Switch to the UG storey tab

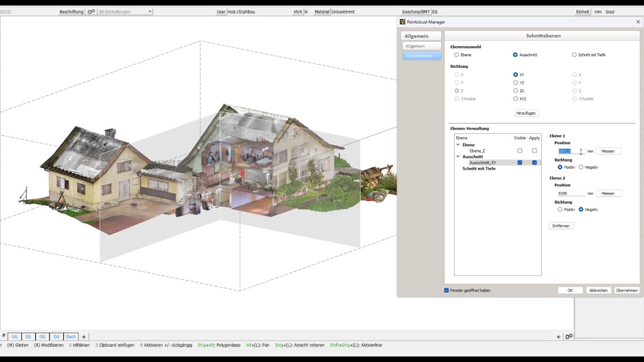point(15,337)
